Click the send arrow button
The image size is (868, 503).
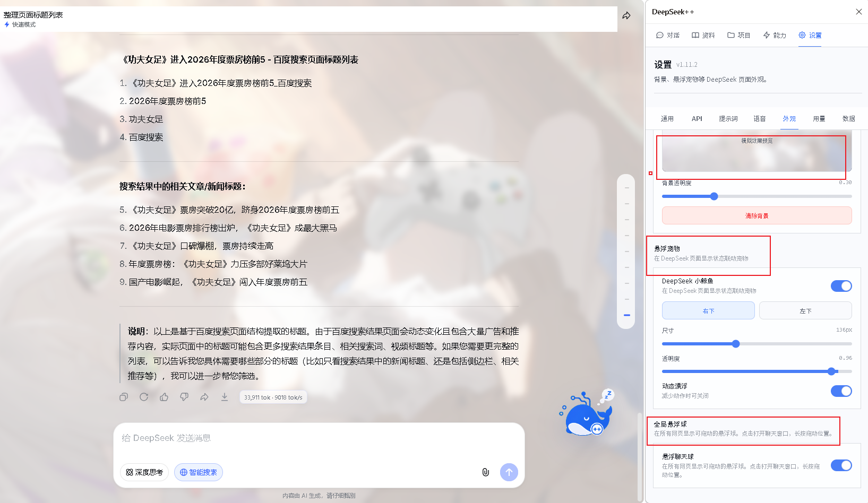509,472
